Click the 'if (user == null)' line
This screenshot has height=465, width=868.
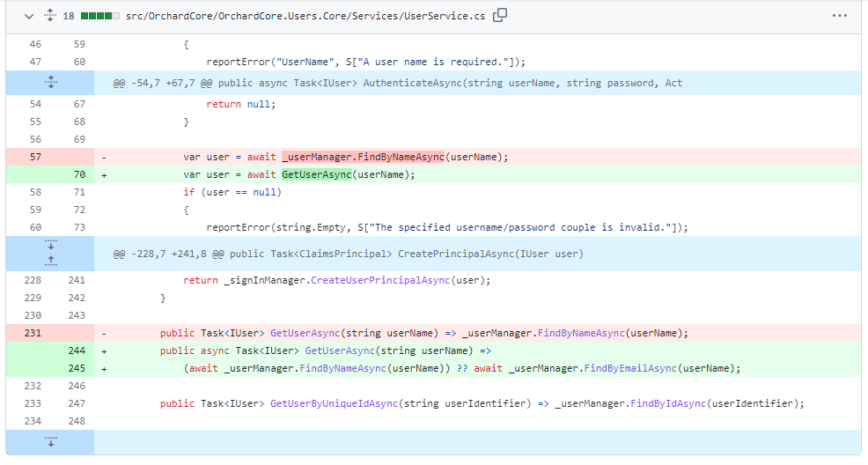pos(232,193)
